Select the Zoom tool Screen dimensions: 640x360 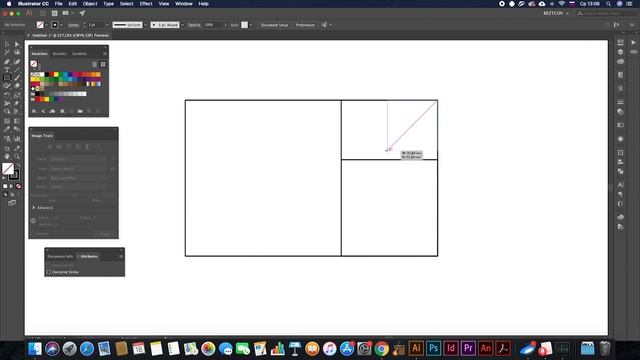(x=17, y=156)
